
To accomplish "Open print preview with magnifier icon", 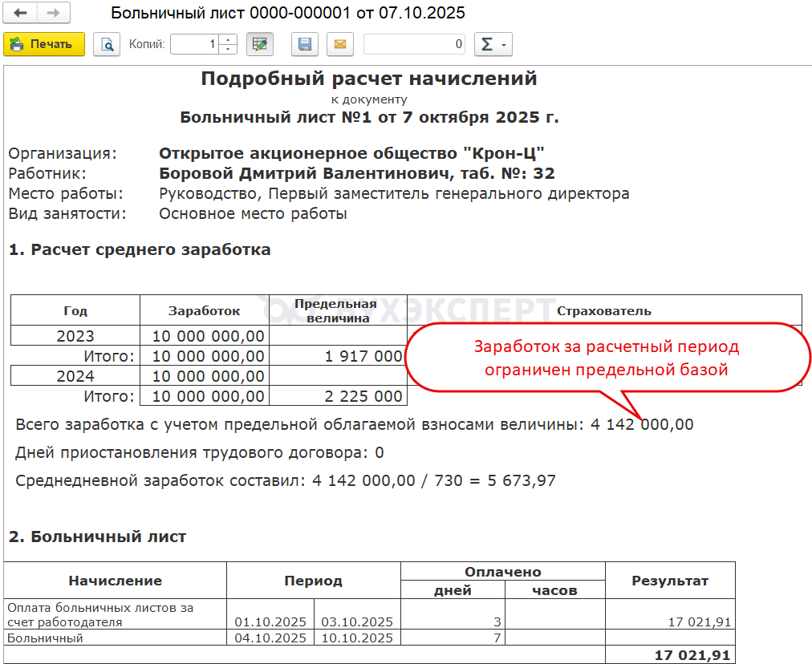I will click(x=107, y=45).
